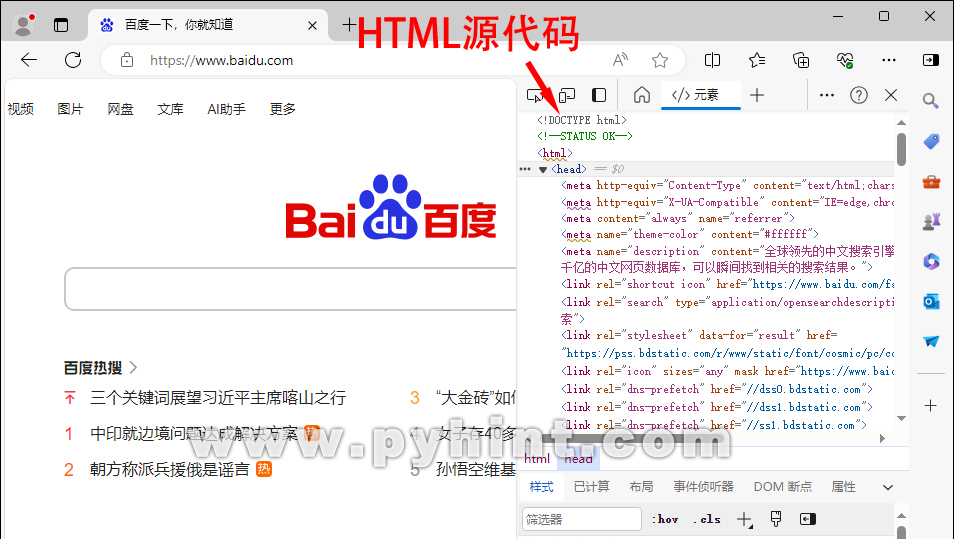Open DevTools customize menu
This screenshot has height=539, width=954.
tap(826, 95)
